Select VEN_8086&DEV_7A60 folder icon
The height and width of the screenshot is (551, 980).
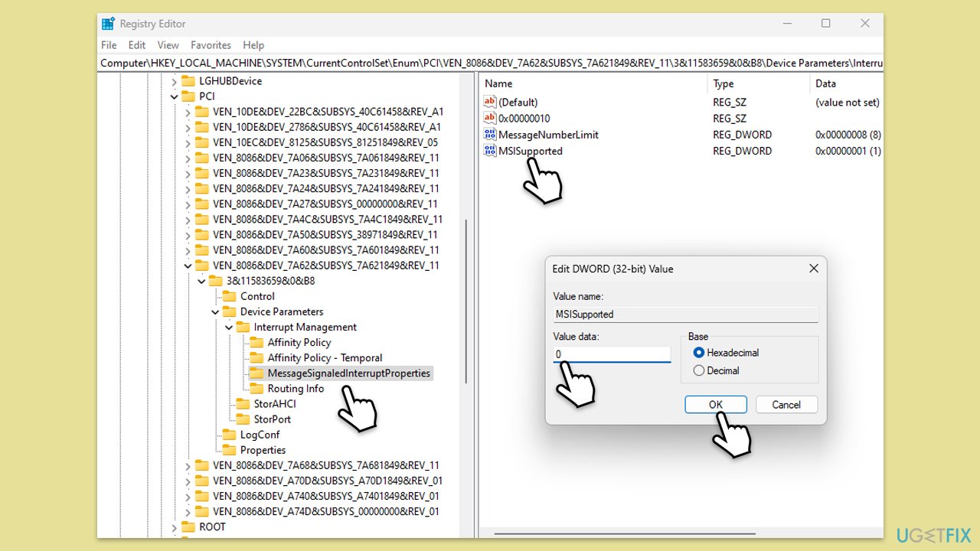(x=202, y=249)
